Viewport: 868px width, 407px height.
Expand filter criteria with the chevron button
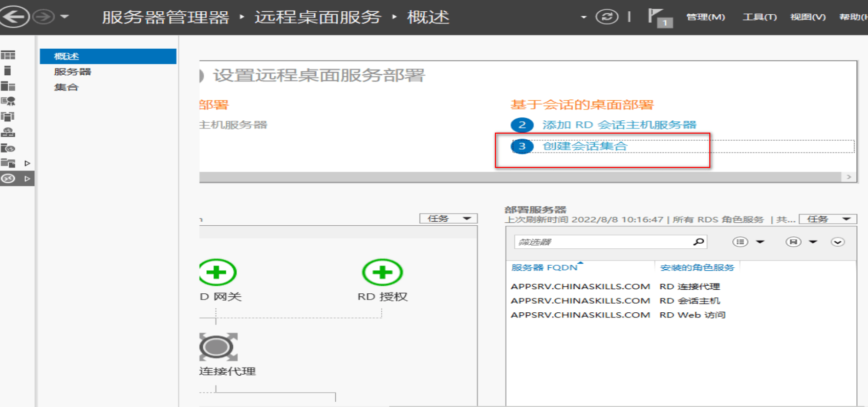point(837,242)
